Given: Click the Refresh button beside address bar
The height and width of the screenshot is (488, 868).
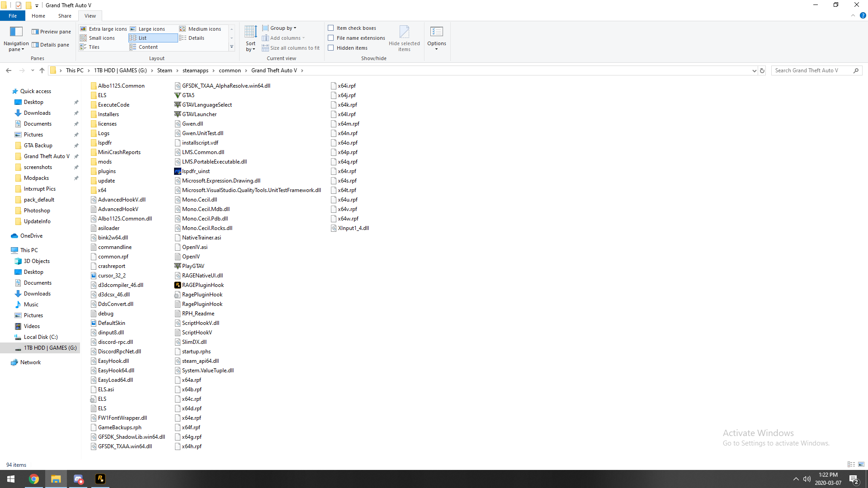Looking at the screenshot, I should [762, 70].
